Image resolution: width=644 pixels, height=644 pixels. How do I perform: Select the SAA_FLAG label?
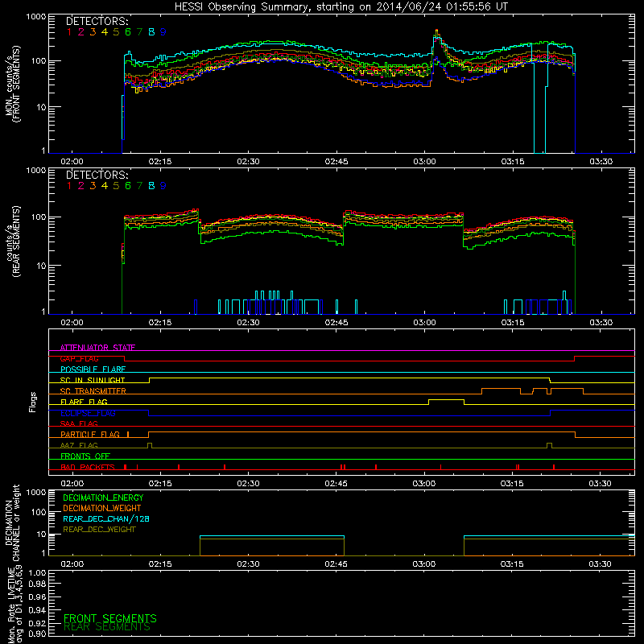79,423
